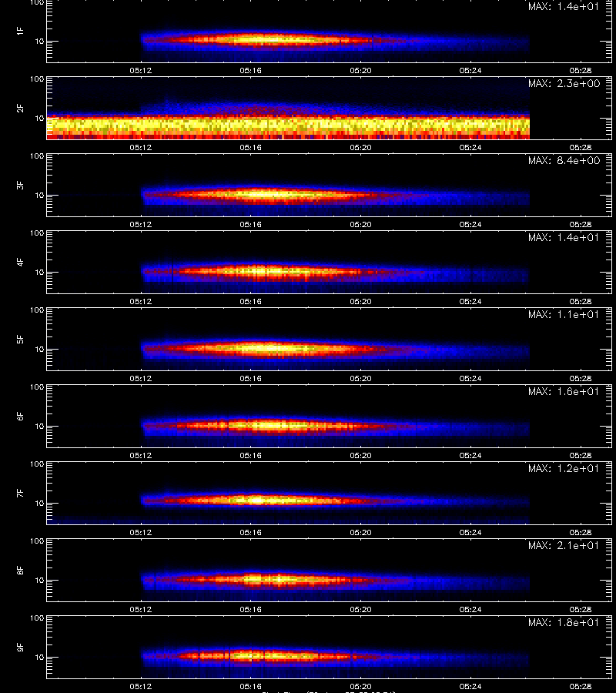
Task: Select the 'MAX: 1.6e+01' readout
Action: (x=564, y=392)
